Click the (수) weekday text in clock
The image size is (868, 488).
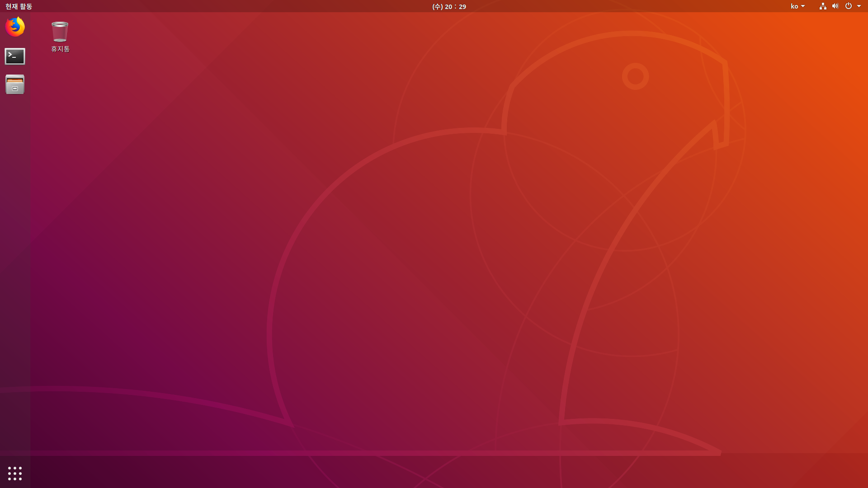click(x=437, y=7)
